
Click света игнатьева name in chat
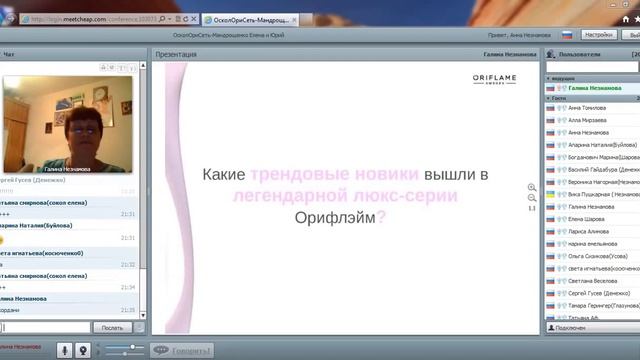42,253
